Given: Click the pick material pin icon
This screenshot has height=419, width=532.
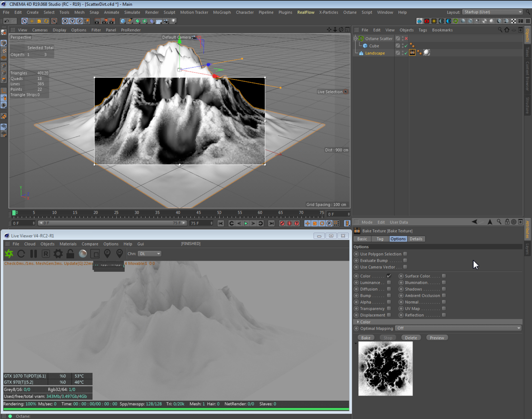Looking at the screenshot, I should (x=119, y=254).
